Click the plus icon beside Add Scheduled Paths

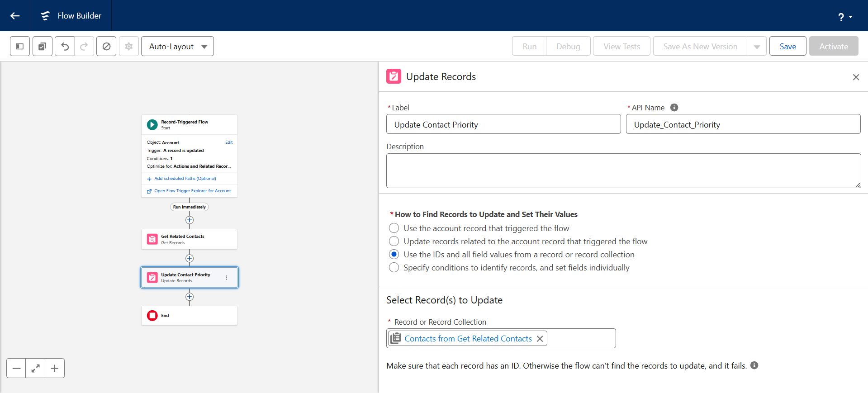pyautogui.click(x=149, y=179)
